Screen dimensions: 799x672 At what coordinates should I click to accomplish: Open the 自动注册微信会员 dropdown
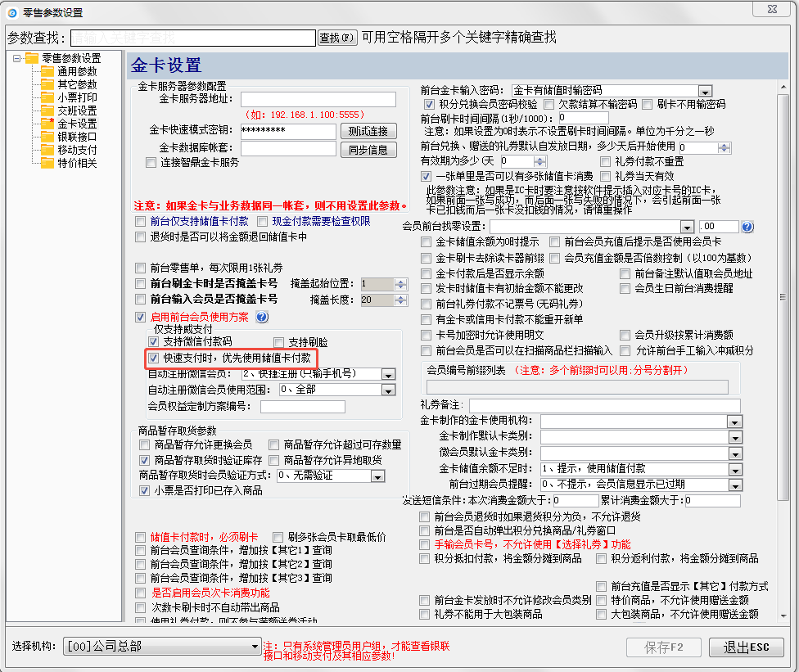[388, 374]
